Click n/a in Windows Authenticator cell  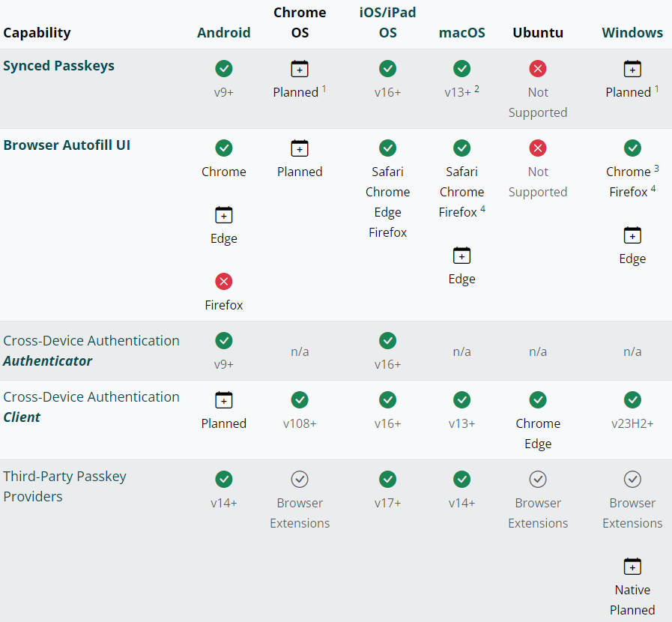click(632, 351)
